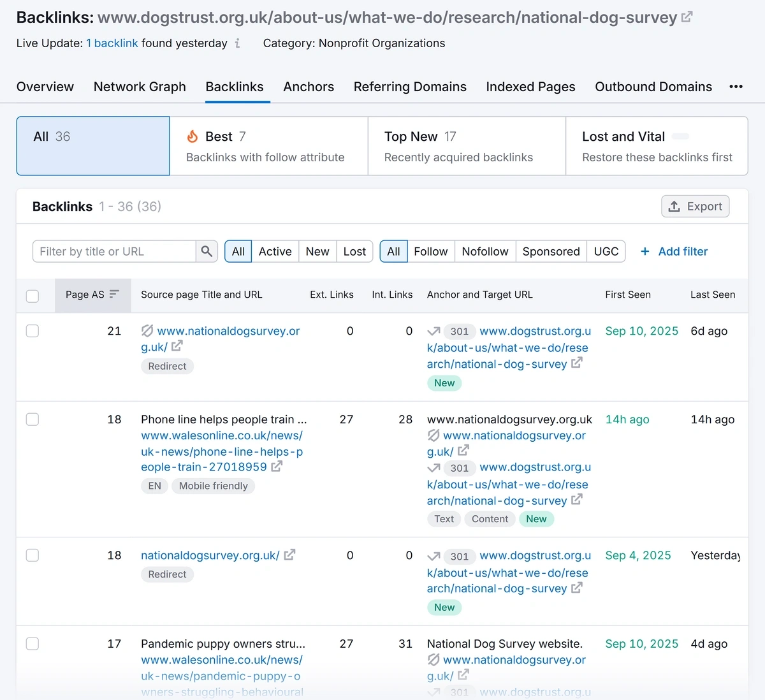This screenshot has height=700, width=765.
Task: Switch to the Anchors tab
Action: click(309, 87)
